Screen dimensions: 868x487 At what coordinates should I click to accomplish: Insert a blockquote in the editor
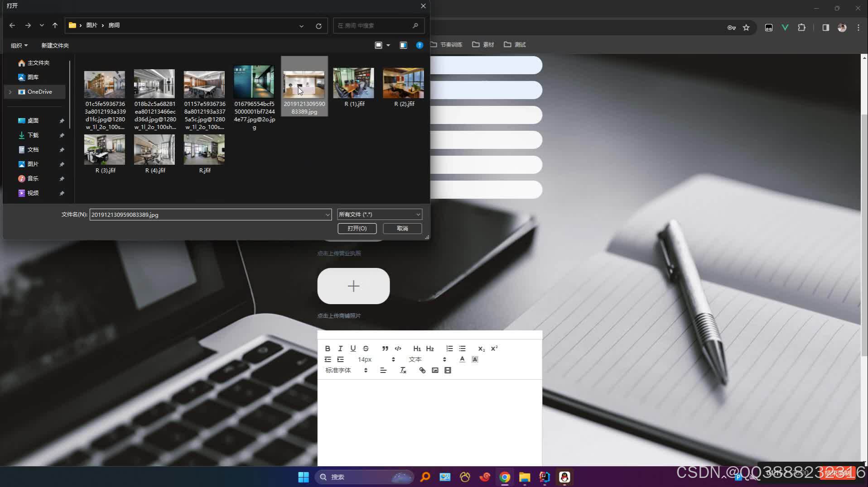click(x=385, y=349)
